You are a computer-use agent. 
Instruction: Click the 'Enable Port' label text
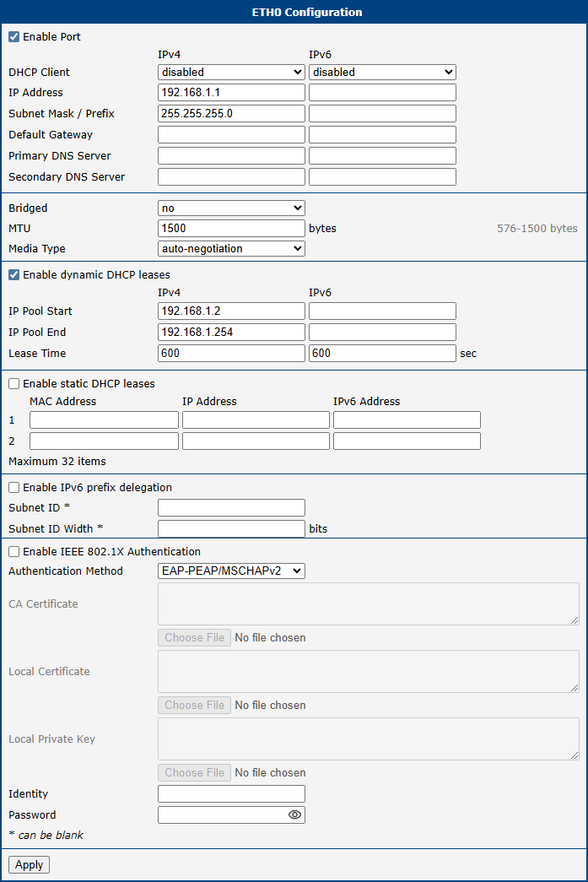click(x=51, y=37)
